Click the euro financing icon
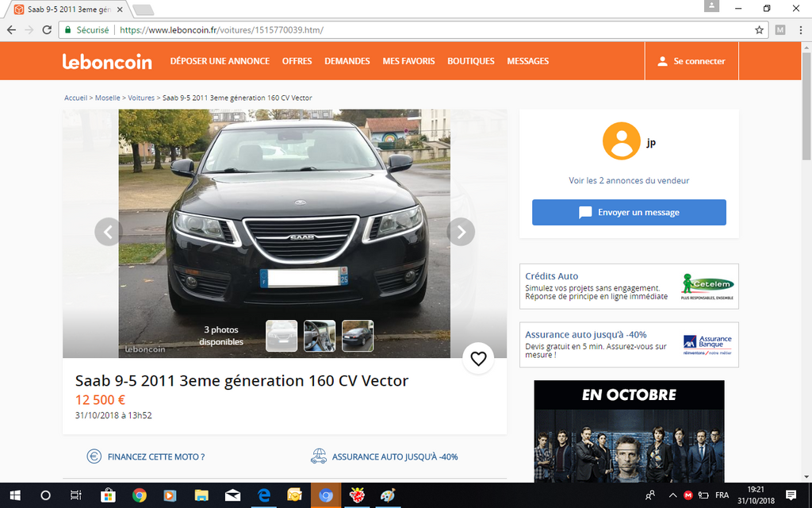Viewport: 812px width, 508px height. pyautogui.click(x=94, y=456)
